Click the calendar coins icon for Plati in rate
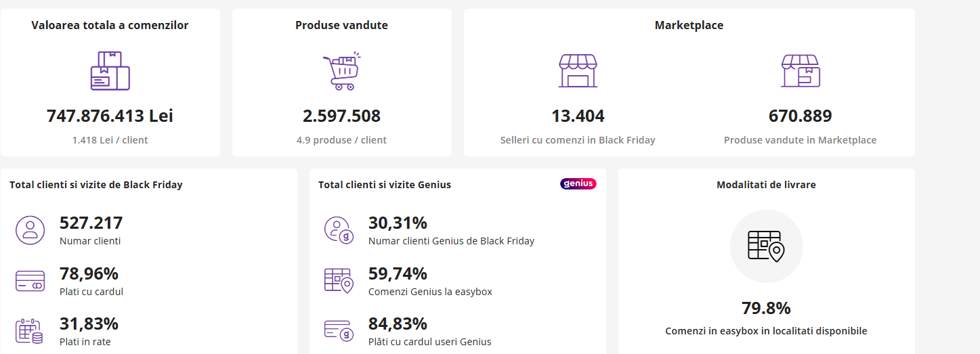Image resolution: width=980 pixels, height=354 pixels. click(30, 330)
